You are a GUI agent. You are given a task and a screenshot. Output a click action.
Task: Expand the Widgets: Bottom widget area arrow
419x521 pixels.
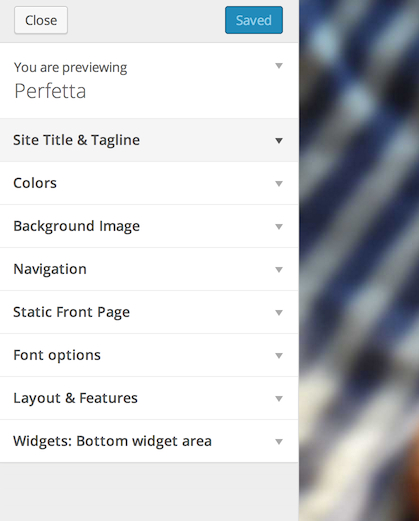click(279, 442)
